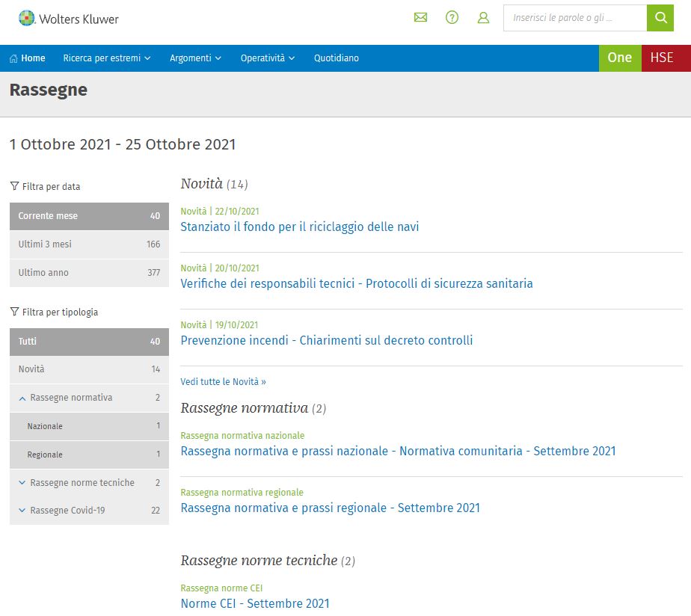Click the Filtra per data funnel icon

point(14,187)
